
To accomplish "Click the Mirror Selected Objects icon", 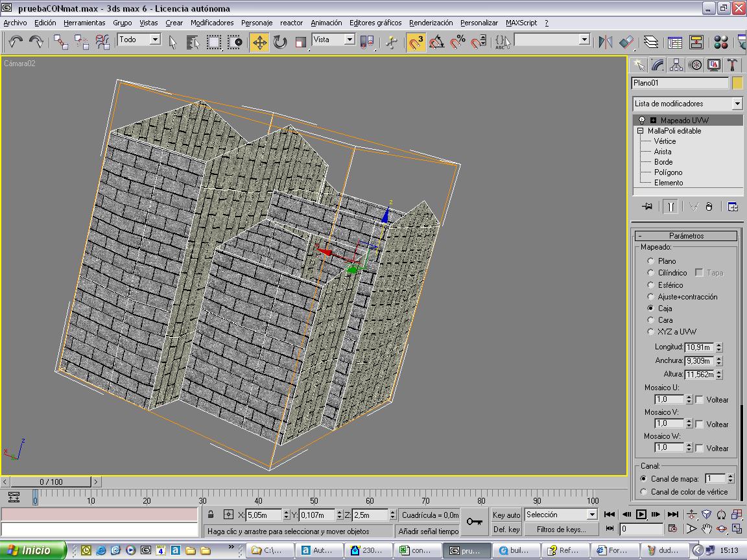I will click(606, 43).
